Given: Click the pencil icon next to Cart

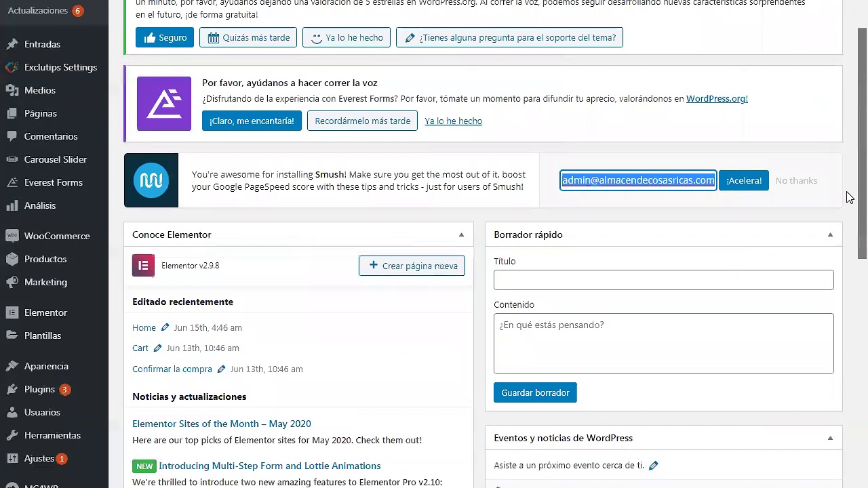Looking at the screenshot, I should click(157, 348).
